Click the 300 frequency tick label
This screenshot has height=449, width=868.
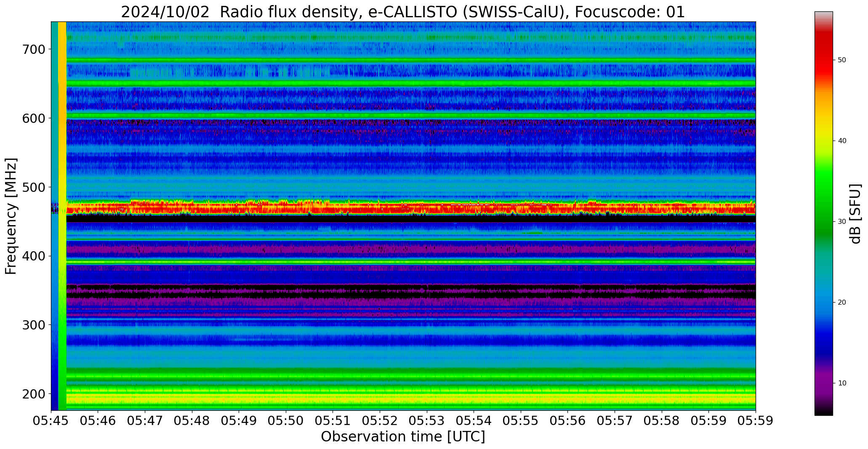[x=33, y=325]
